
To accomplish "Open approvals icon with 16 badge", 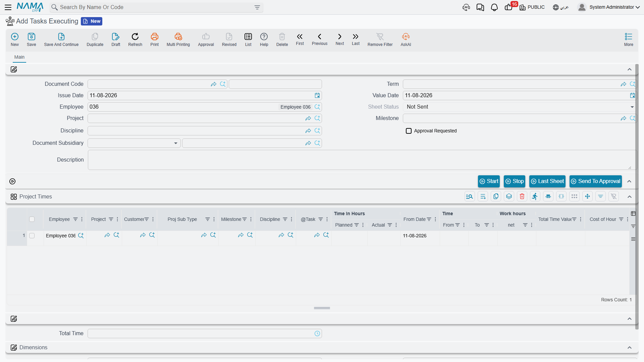I will (508, 7).
